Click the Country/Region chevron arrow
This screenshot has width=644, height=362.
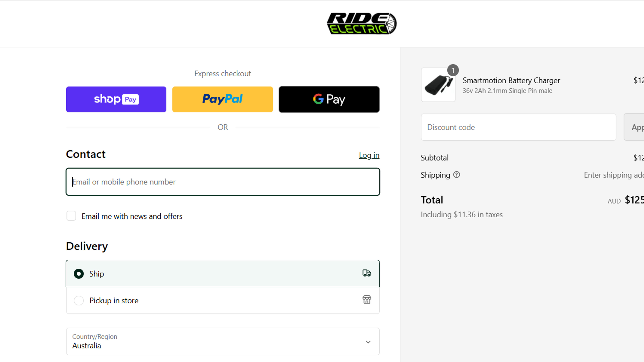pyautogui.click(x=368, y=342)
